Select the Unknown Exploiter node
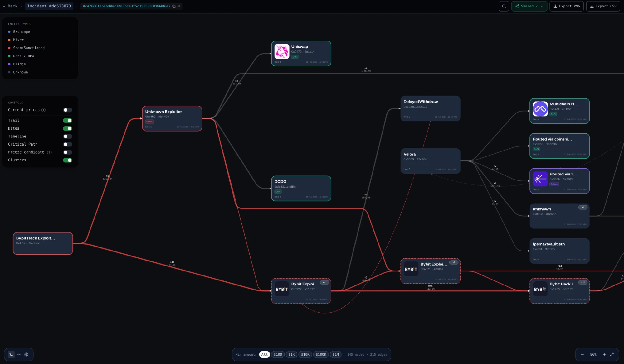 click(172, 118)
